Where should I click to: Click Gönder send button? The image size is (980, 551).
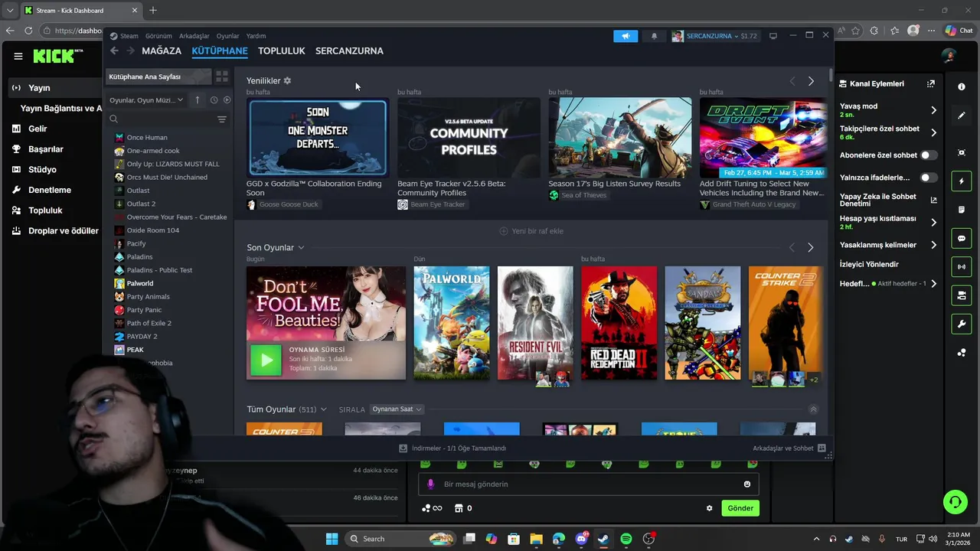(740, 508)
